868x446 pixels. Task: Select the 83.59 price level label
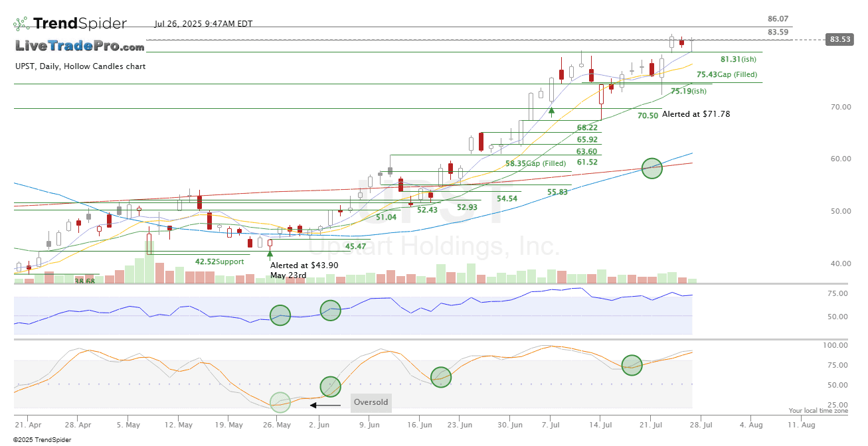(x=778, y=32)
